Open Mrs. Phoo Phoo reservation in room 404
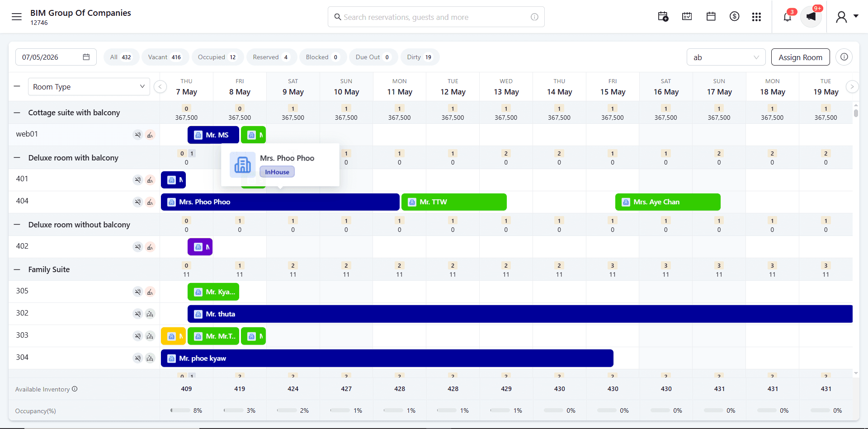Image resolution: width=868 pixels, height=429 pixels. (x=280, y=202)
